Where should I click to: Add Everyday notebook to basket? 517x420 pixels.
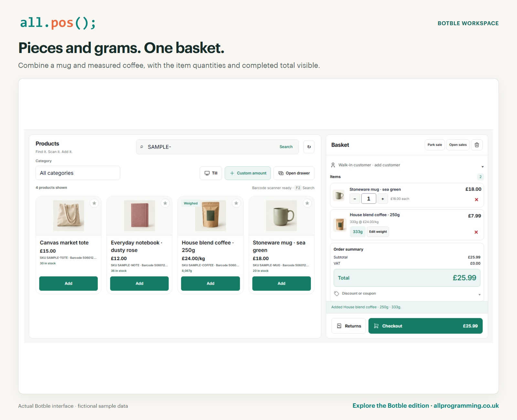tap(139, 283)
